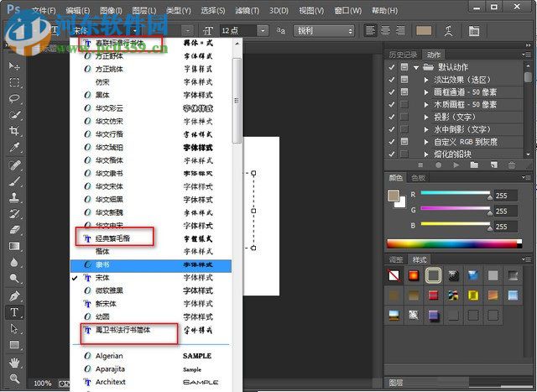Click create new action set folder icon
This screenshot has height=392, width=537.
pos(474,165)
